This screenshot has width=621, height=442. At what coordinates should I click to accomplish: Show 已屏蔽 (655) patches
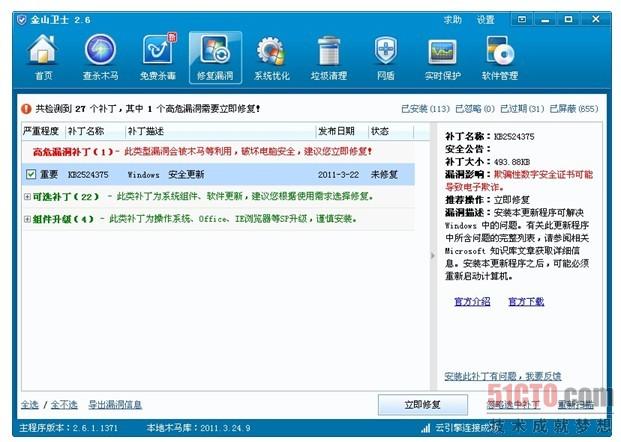point(574,109)
